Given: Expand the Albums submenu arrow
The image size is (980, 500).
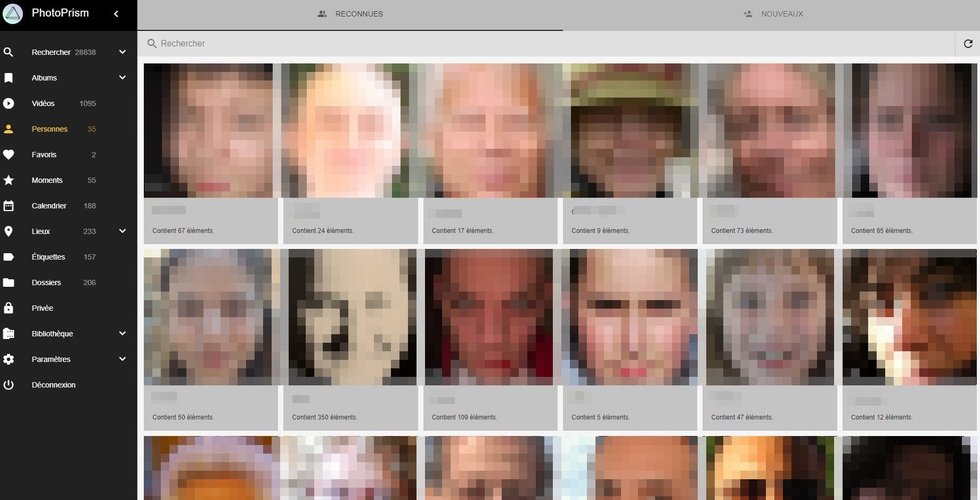Looking at the screenshot, I should point(123,78).
